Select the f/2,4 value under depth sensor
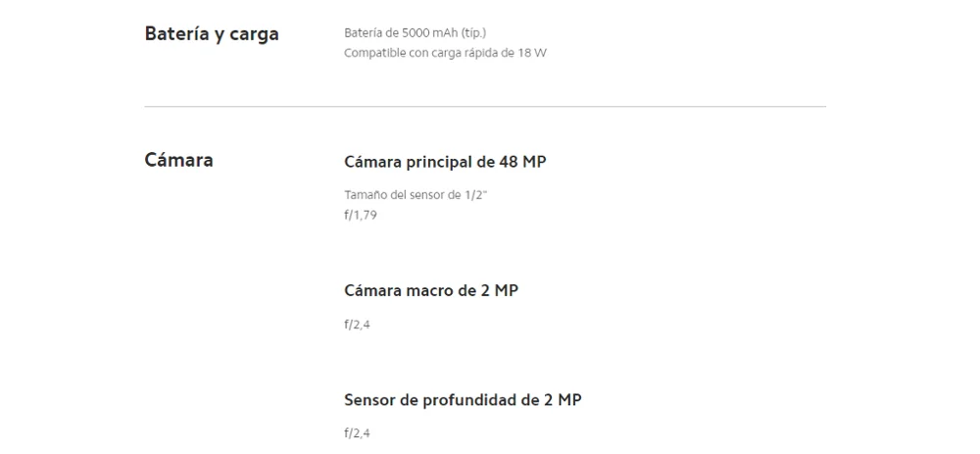Viewport: 980px width, 454px height. (357, 433)
